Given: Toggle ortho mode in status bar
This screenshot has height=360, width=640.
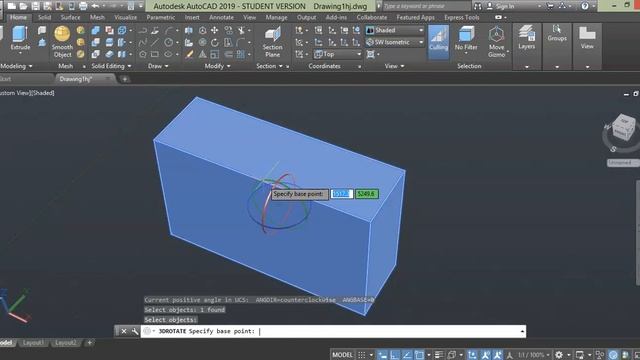Looking at the screenshot, I should tap(394, 355).
